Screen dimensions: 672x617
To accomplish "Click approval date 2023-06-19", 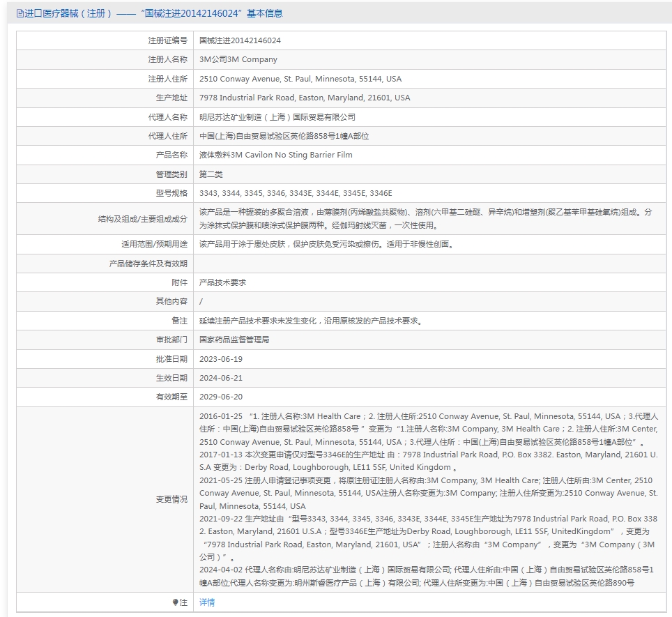I will [x=221, y=359].
